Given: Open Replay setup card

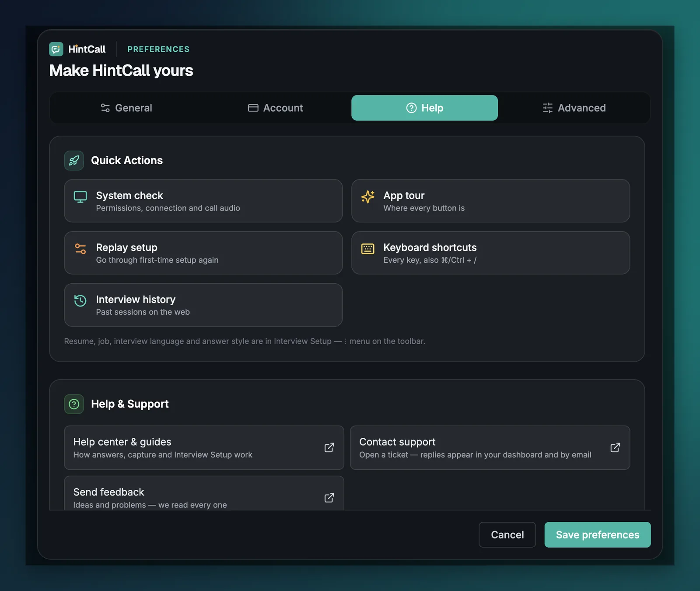Looking at the screenshot, I should click(x=203, y=253).
